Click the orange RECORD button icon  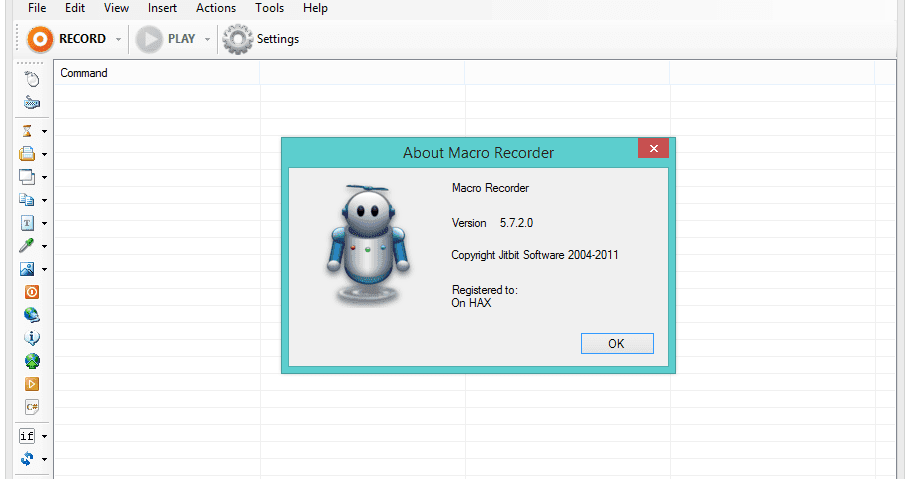pyautogui.click(x=40, y=39)
